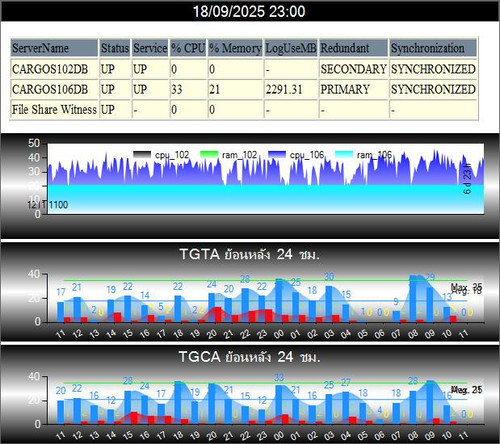Click TGCA value label 27 above hour 04
This screenshot has width=500, height=444.
[x=346, y=382]
